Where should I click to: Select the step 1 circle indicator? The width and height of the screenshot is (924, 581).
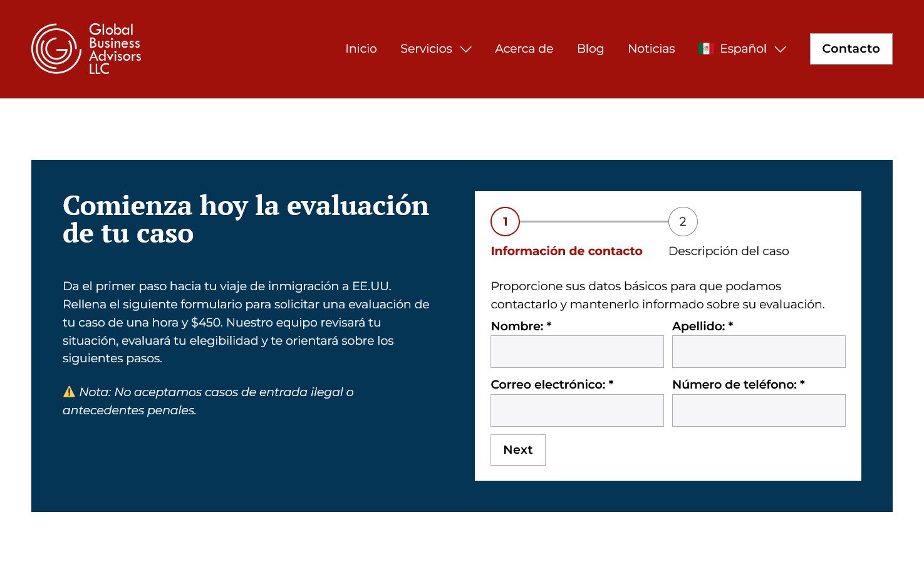click(x=505, y=221)
